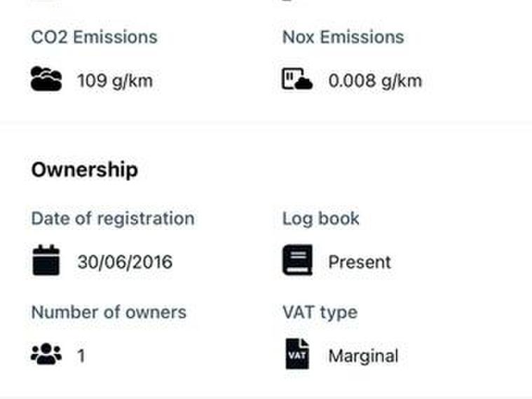Screen dimensions: 532x399
Task: Click the CO2 emissions cloud icon
Action: point(46,80)
